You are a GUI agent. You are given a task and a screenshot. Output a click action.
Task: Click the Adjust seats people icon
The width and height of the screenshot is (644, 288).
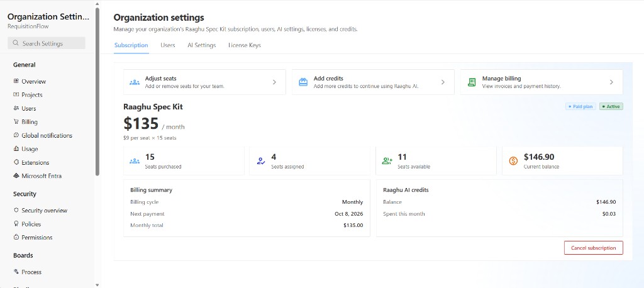(135, 82)
